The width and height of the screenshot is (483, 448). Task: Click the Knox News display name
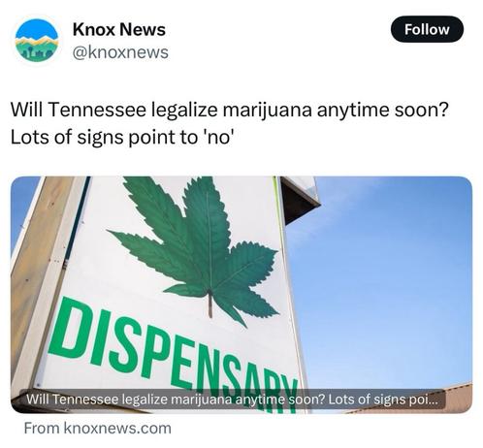[x=119, y=29]
